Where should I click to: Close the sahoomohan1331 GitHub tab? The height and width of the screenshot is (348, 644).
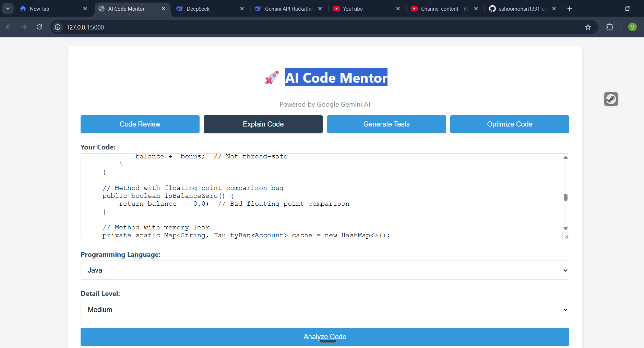[x=554, y=9]
